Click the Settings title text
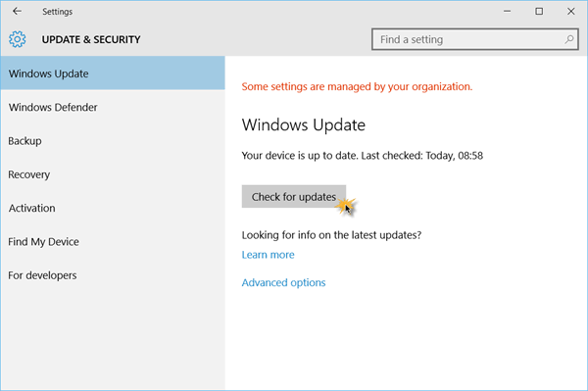Screen dimensions: 588x391 58,12
